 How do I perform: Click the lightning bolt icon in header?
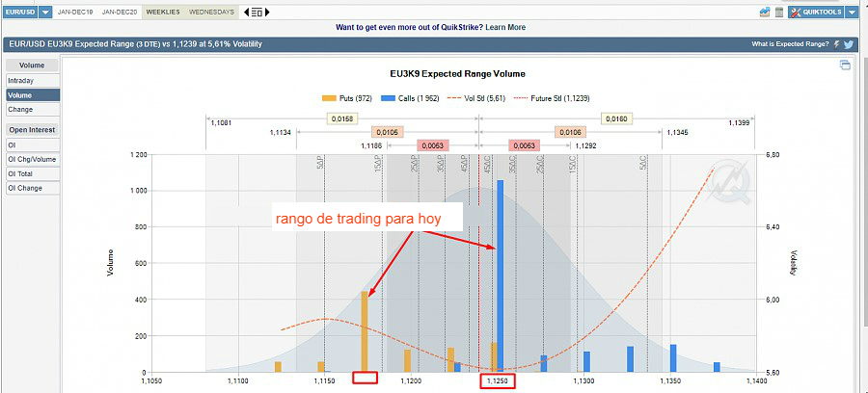pyautogui.click(x=836, y=45)
